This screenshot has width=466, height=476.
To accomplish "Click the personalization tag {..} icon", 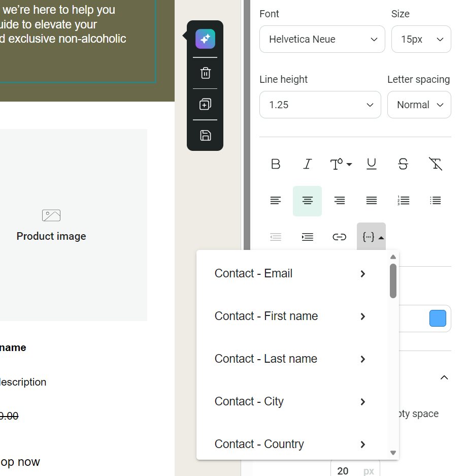I will (x=371, y=236).
